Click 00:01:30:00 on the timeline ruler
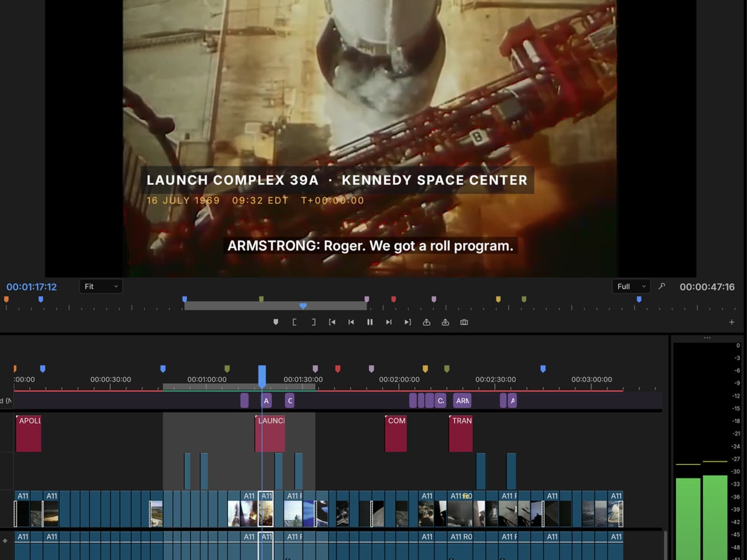The image size is (747, 560). [x=303, y=379]
